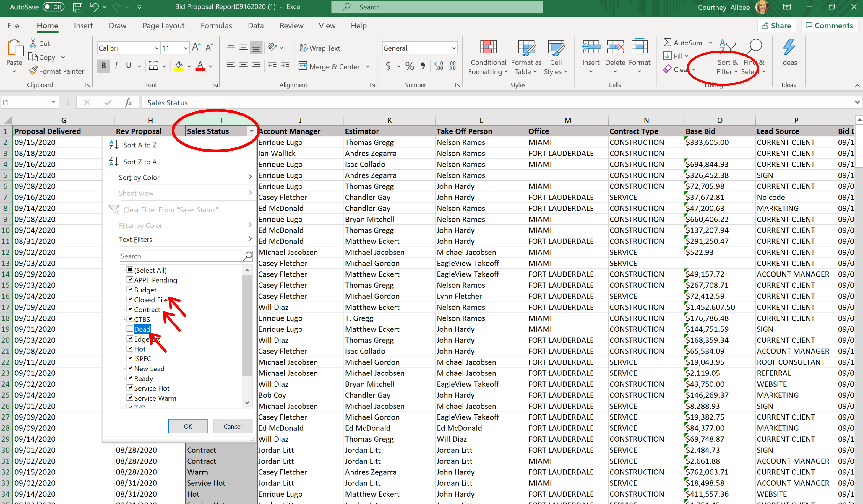Image resolution: width=863 pixels, height=504 pixels.
Task: Click the top Search box in title bar
Action: click(437, 7)
